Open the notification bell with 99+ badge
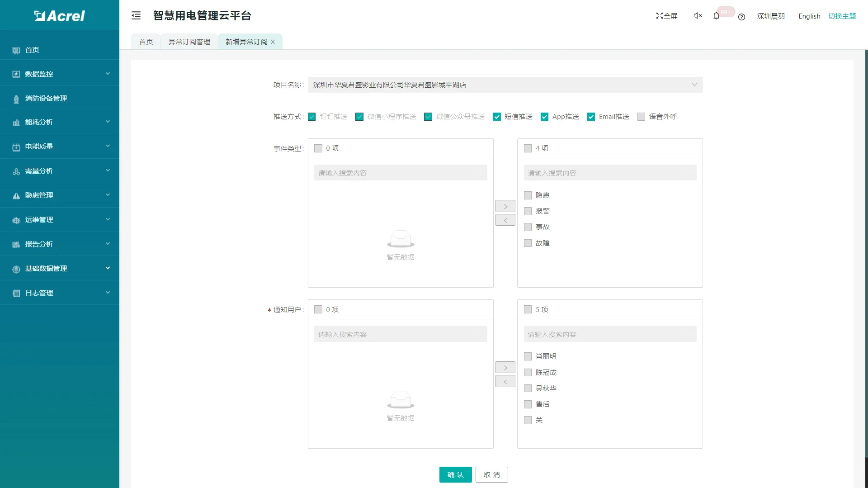Image resolution: width=868 pixels, height=488 pixels. [716, 15]
